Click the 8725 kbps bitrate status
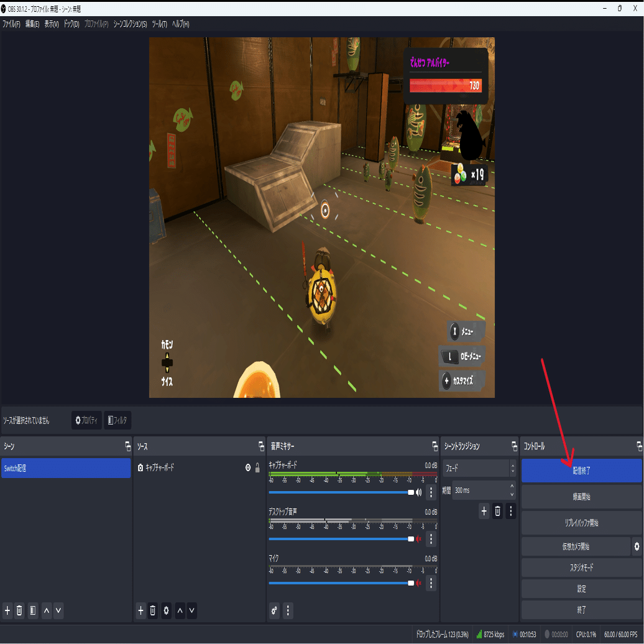Viewport: 644px width, 644px height. pos(490,634)
